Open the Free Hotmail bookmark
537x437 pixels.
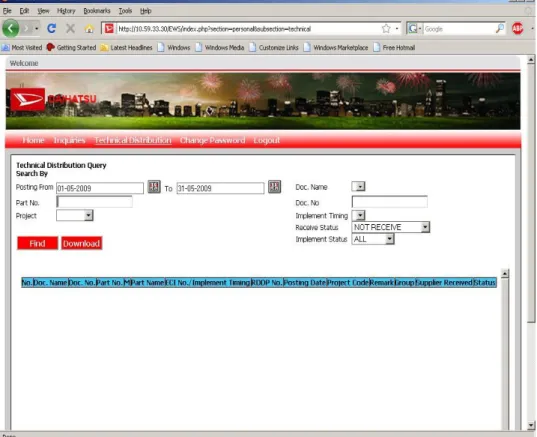point(394,48)
